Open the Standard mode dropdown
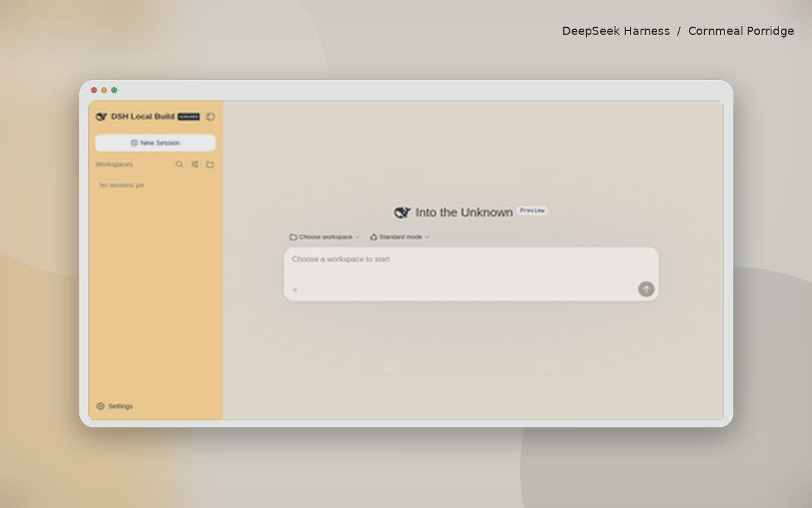The width and height of the screenshot is (812, 508). [400, 237]
